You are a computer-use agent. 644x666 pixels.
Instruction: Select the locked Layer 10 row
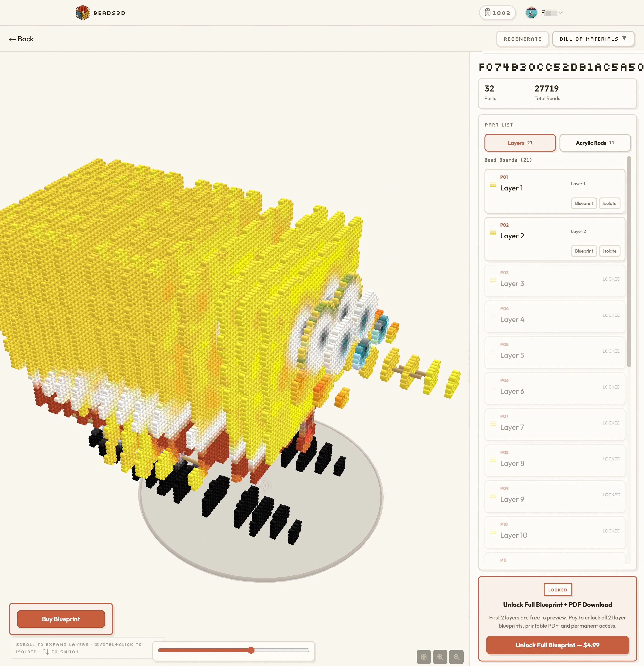coord(555,533)
